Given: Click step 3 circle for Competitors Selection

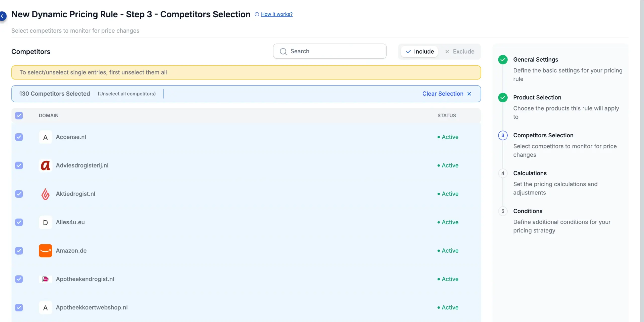Looking at the screenshot, I should pyautogui.click(x=503, y=135).
